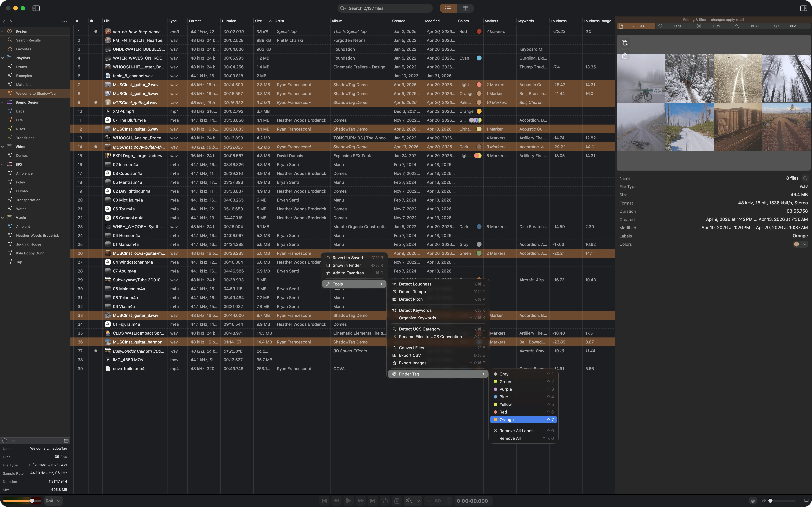Switch to the grid view icon
812x507 pixels.
pyautogui.click(x=465, y=8)
